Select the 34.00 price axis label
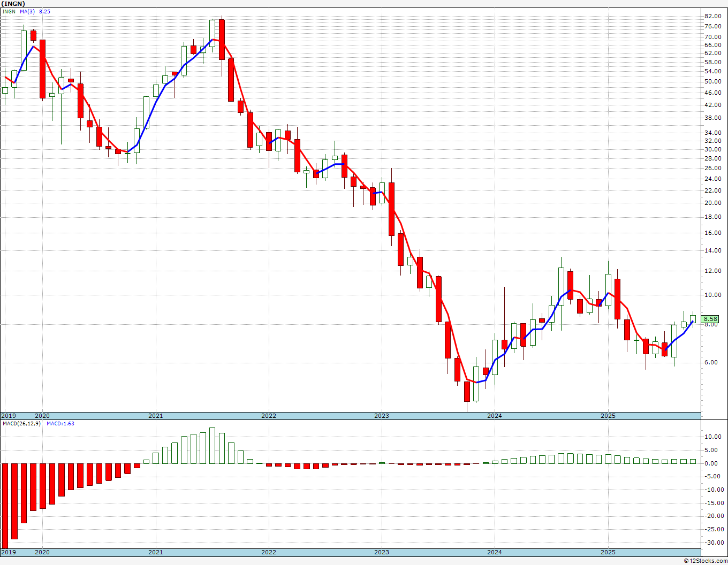 point(712,133)
